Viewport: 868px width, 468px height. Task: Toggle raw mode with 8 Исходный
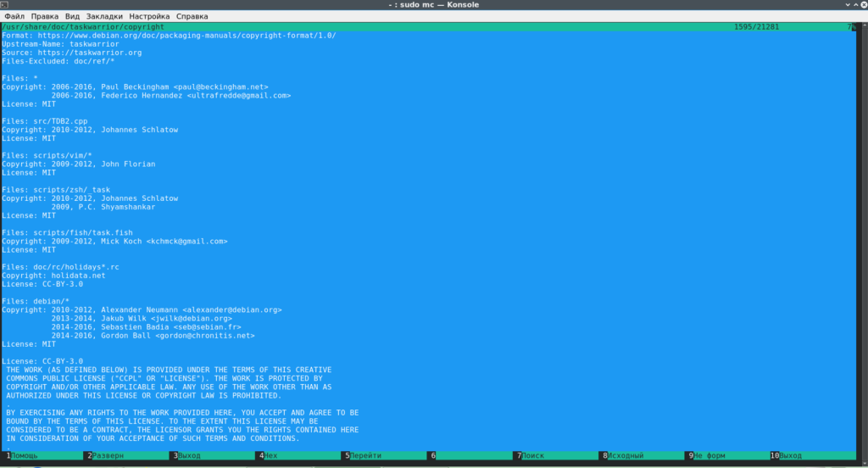(x=626, y=456)
